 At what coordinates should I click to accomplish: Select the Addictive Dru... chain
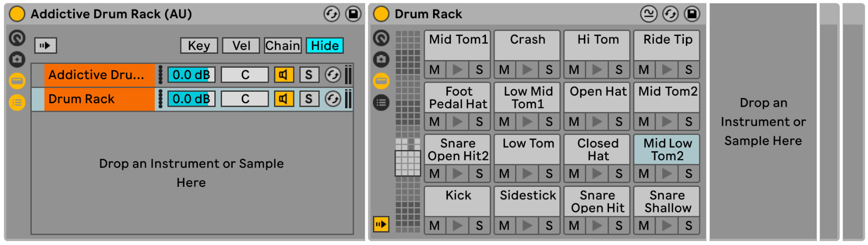(x=99, y=75)
